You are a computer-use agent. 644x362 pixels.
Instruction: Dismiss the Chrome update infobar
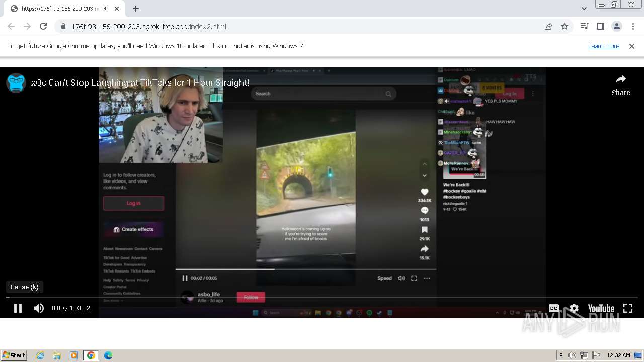point(632,46)
